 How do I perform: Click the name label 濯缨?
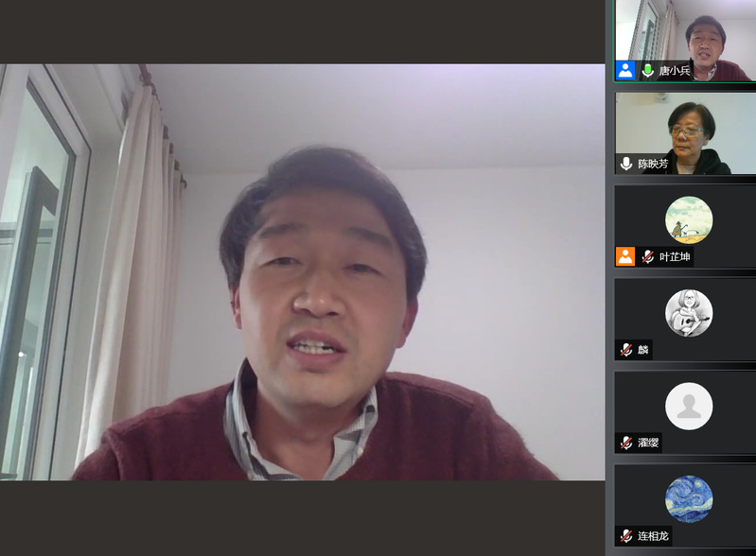[648, 443]
